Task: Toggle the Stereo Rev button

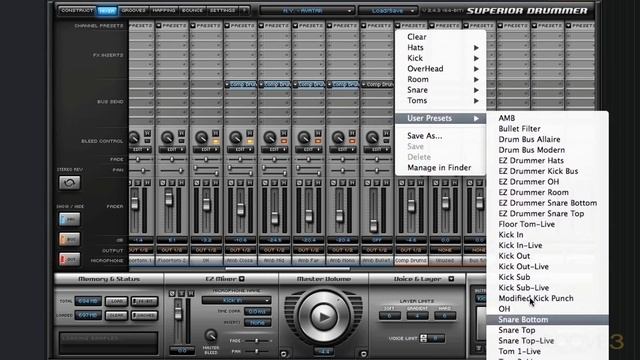Action: coord(69,183)
